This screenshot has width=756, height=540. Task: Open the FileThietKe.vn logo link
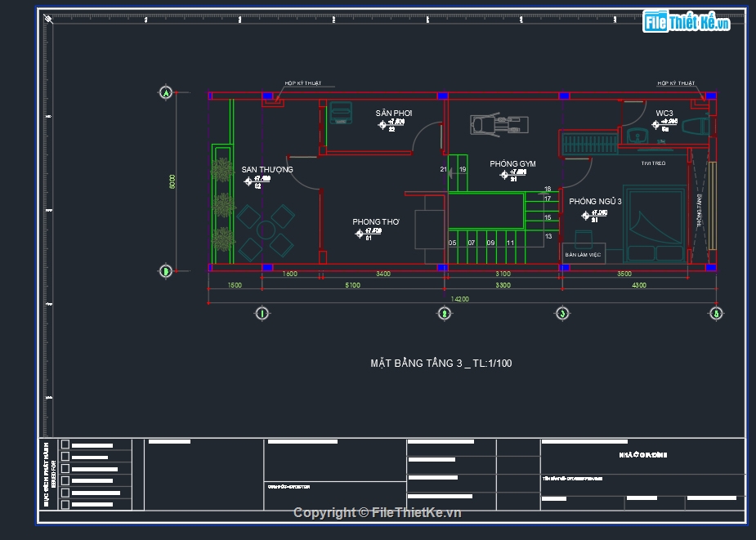687,23
